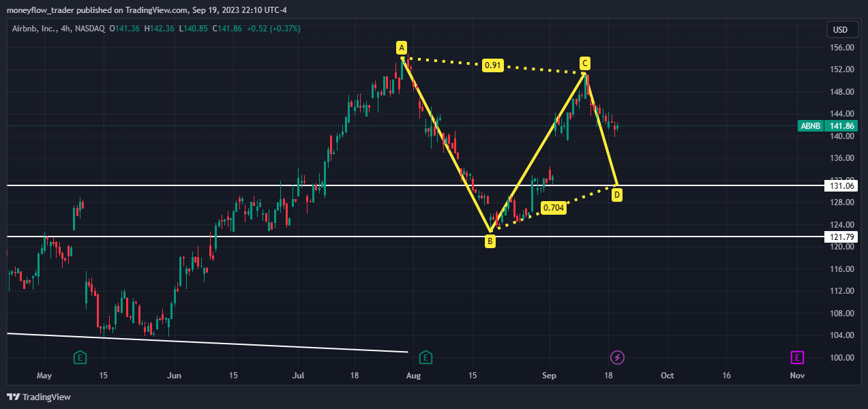The width and height of the screenshot is (868, 409).
Task: Click the L140.85 low value
Action: 193,29
